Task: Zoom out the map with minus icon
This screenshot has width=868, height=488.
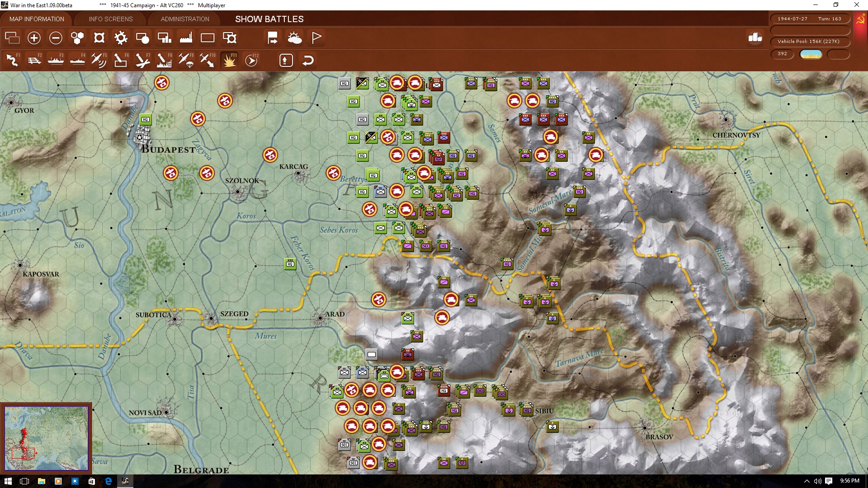Action: tap(56, 38)
